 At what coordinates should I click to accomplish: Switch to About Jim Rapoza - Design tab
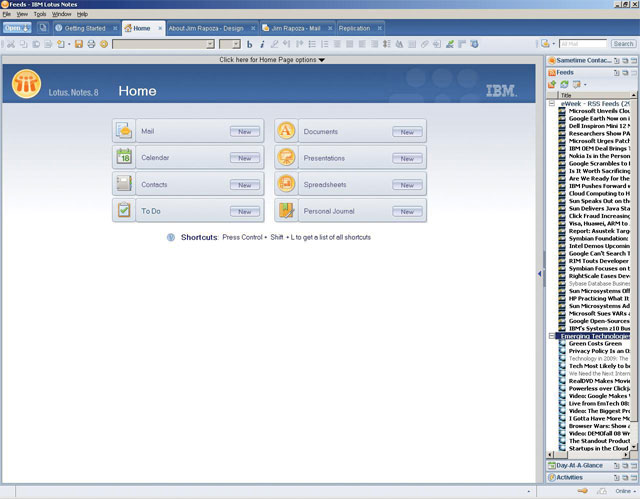coord(206,28)
